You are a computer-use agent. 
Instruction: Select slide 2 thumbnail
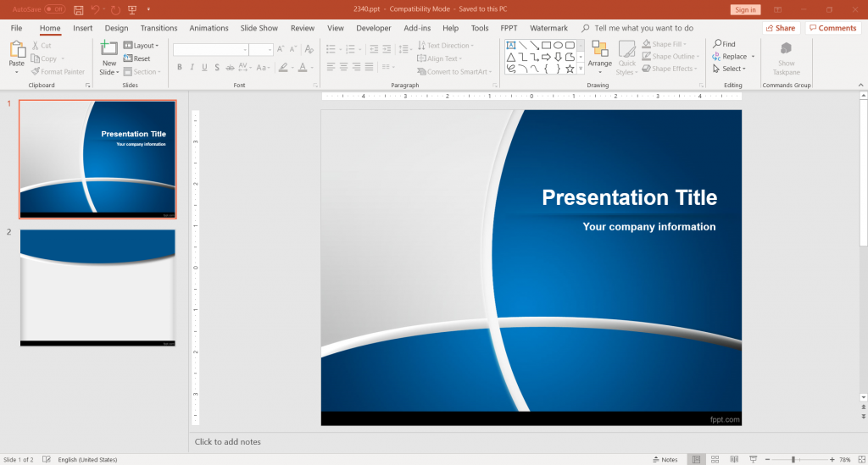click(x=97, y=288)
